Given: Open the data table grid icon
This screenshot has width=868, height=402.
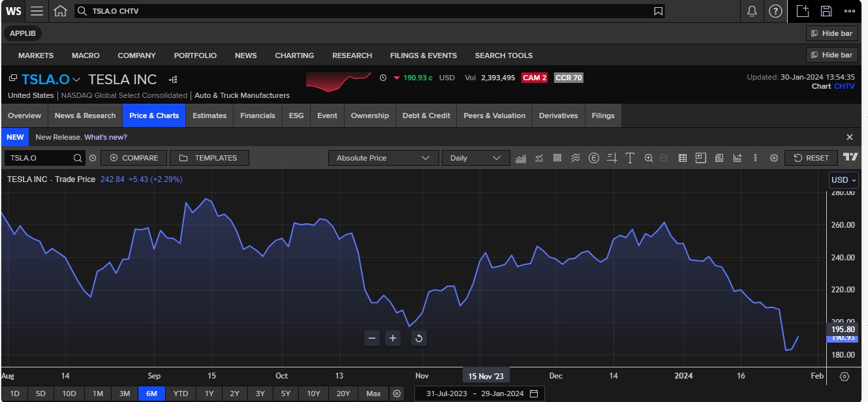Looking at the screenshot, I should [x=683, y=158].
